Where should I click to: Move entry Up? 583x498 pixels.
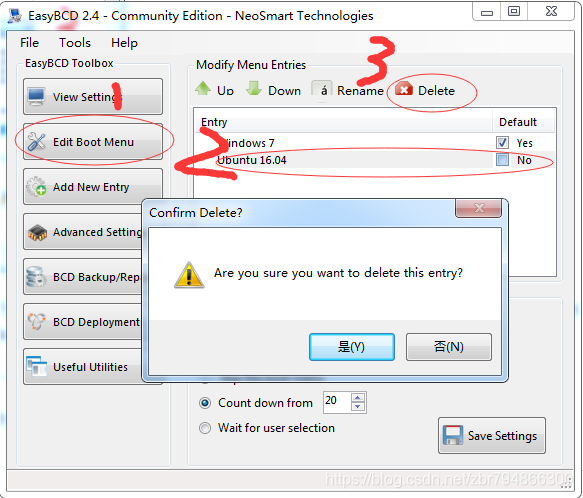pyautogui.click(x=215, y=90)
